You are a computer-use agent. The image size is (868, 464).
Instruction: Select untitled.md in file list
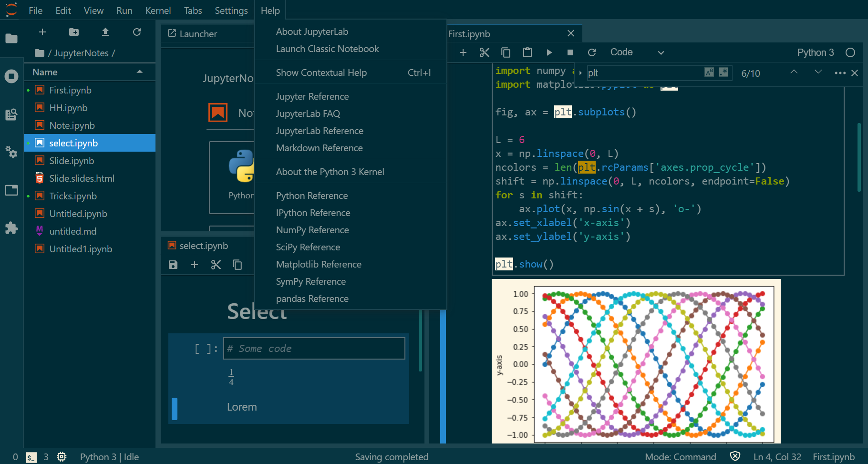[90, 231]
